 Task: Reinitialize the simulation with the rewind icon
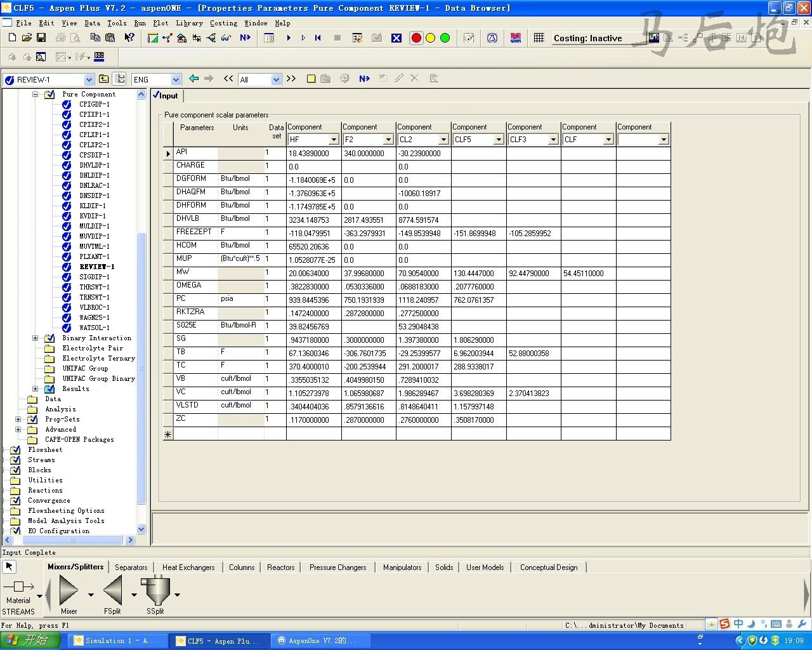[318, 38]
